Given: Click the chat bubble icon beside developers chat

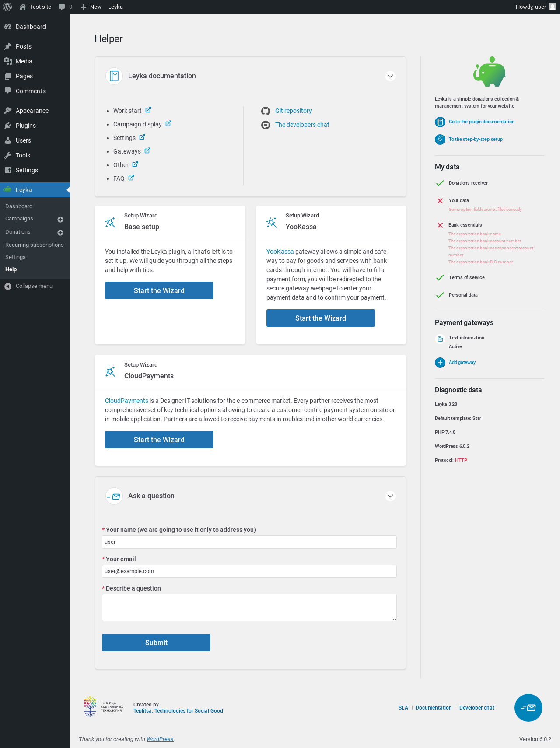Looking at the screenshot, I should coord(266,125).
